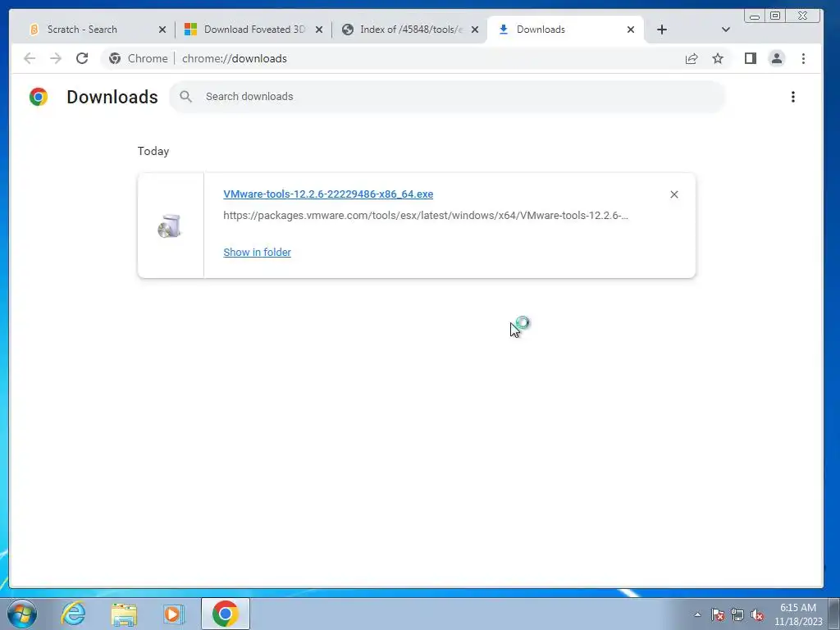Image resolution: width=840 pixels, height=630 pixels.
Task: Reload the downloads page
Action: coord(82,58)
